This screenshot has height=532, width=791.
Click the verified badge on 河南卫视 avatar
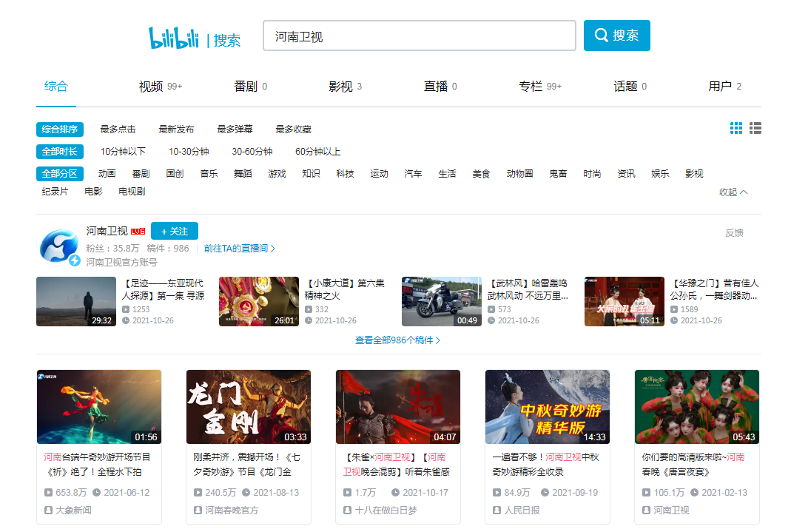tap(75, 260)
